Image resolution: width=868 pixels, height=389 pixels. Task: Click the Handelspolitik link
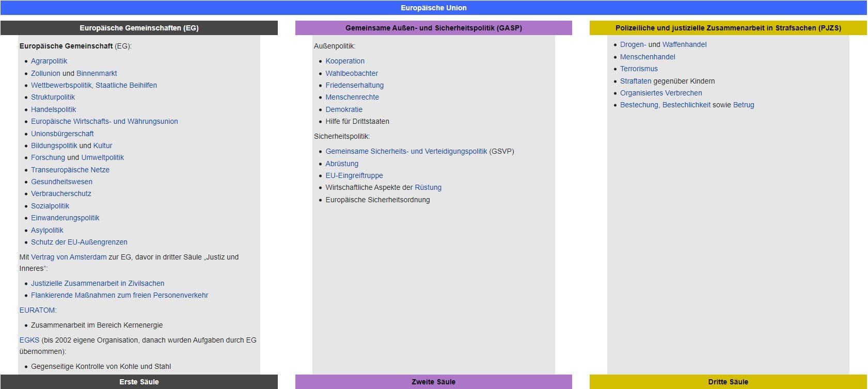[53, 109]
